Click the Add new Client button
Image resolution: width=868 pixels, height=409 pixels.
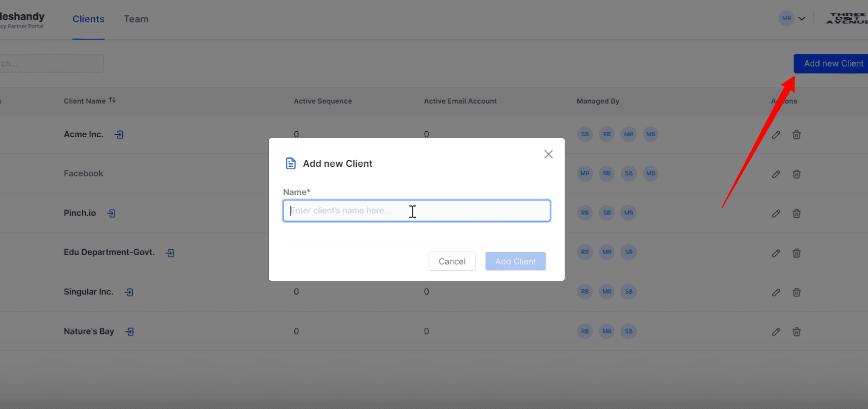[x=831, y=64]
